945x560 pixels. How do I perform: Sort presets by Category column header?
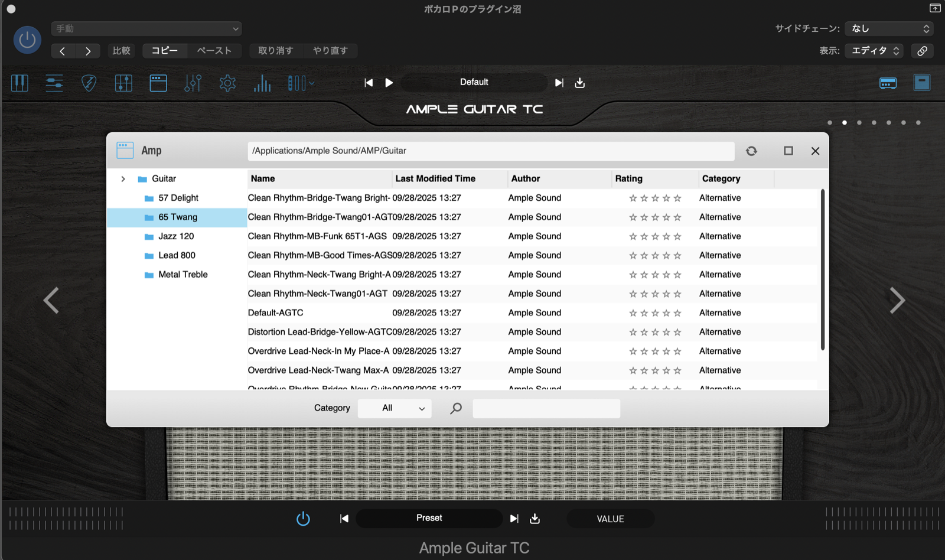click(x=736, y=178)
